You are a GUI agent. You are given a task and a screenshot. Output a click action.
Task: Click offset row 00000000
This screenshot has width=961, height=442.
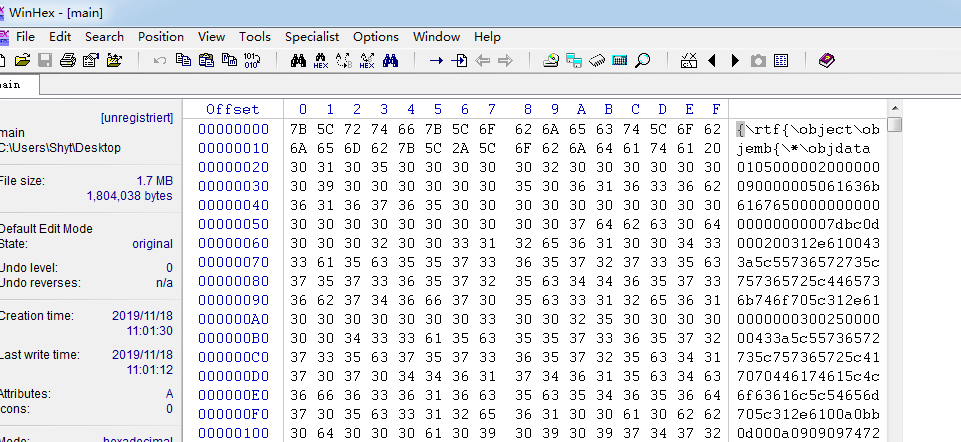[233, 129]
